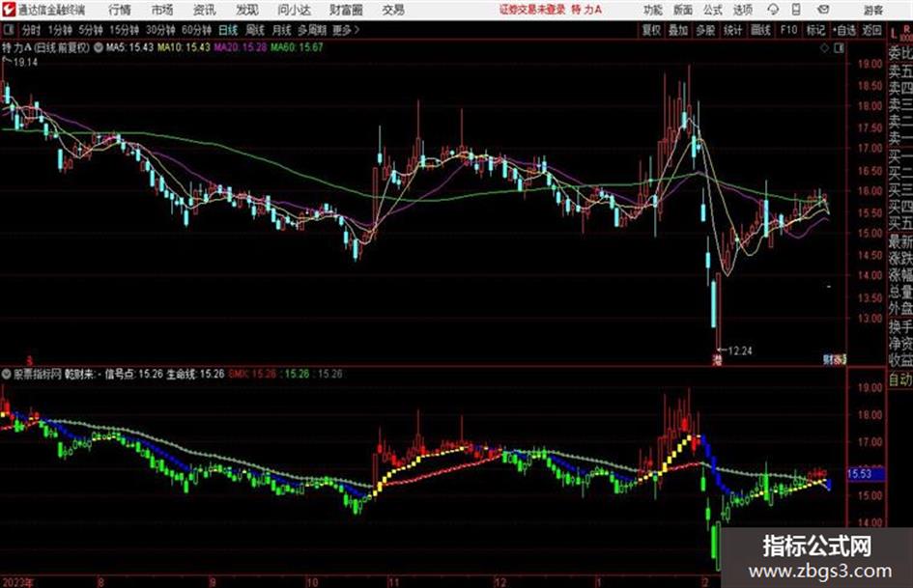
Task: Open the 财富圈 menu
Action: tap(346, 10)
